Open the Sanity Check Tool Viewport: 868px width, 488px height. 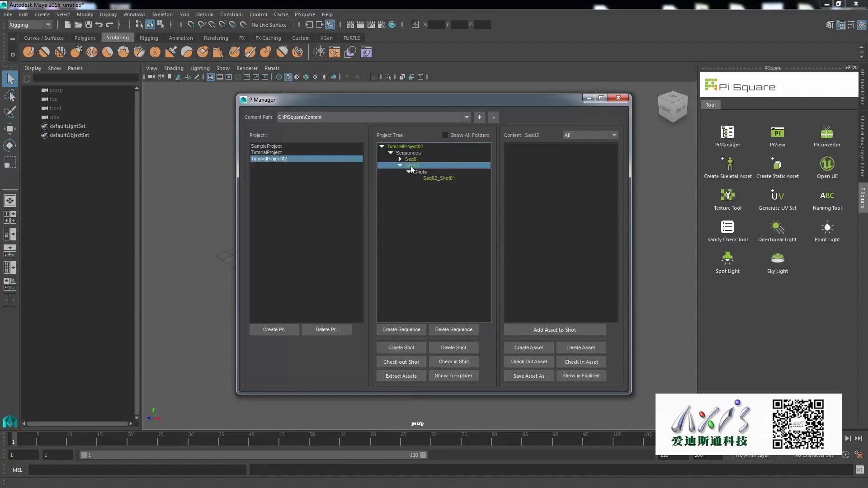(x=727, y=227)
